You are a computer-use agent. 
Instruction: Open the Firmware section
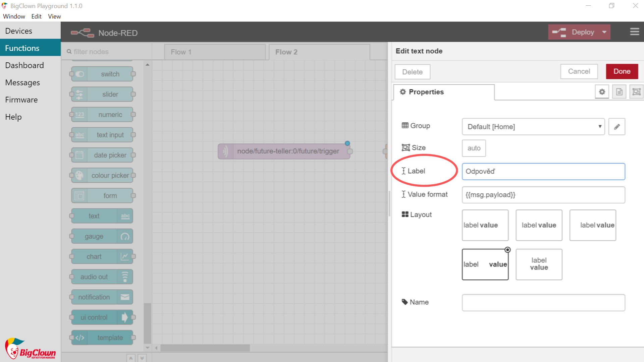(x=30, y=100)
